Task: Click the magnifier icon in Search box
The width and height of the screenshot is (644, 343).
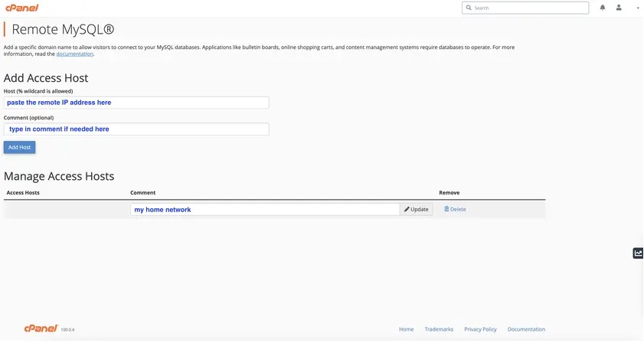Action: 469,8
